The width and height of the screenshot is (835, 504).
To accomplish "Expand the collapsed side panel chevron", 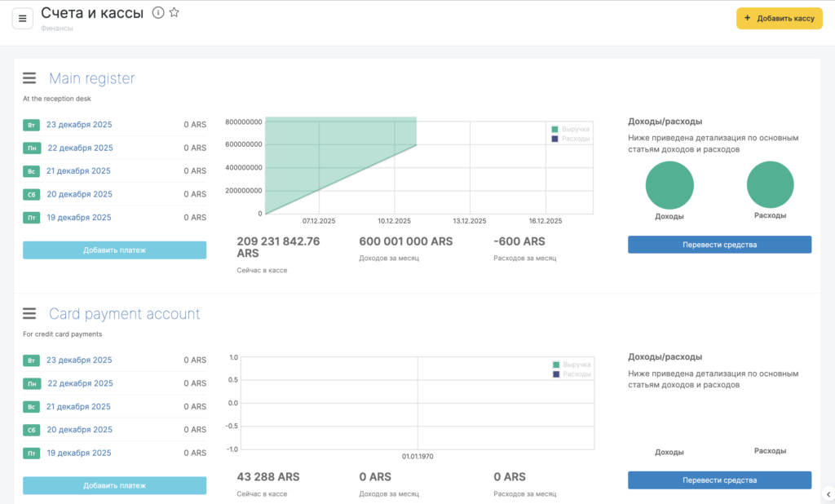I will point(828,493).
